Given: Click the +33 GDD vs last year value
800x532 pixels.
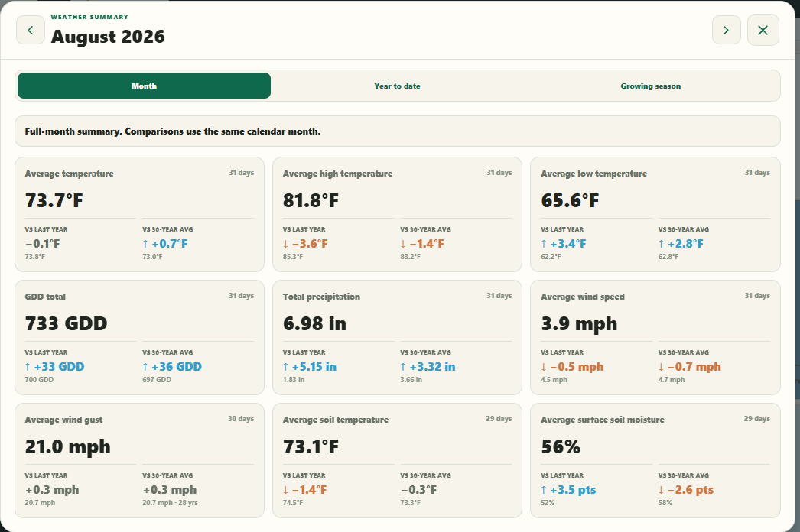Looking at the screenshot, I should coord(54,367).
